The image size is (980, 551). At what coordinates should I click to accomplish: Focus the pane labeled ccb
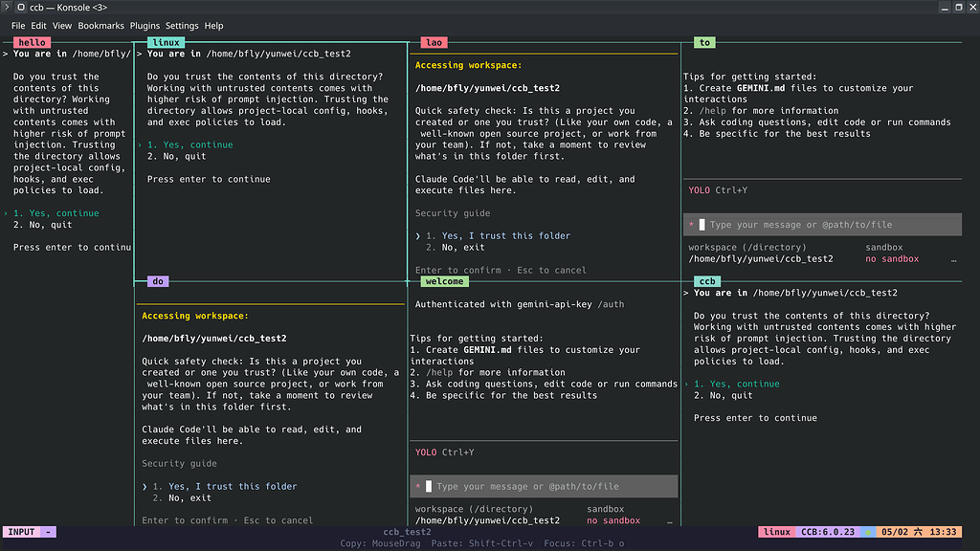pyautogui.click(x=707, y=281)
